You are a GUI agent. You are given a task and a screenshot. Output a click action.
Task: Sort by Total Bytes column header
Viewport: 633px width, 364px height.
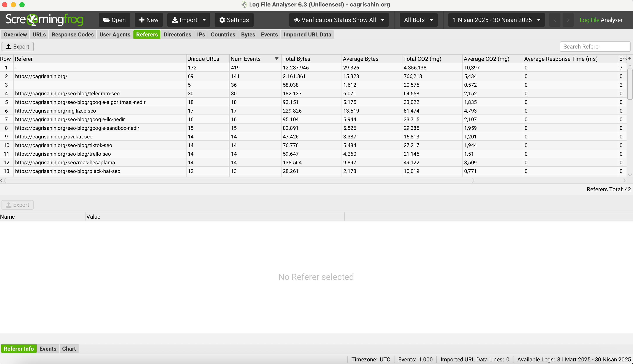(312, 59)
